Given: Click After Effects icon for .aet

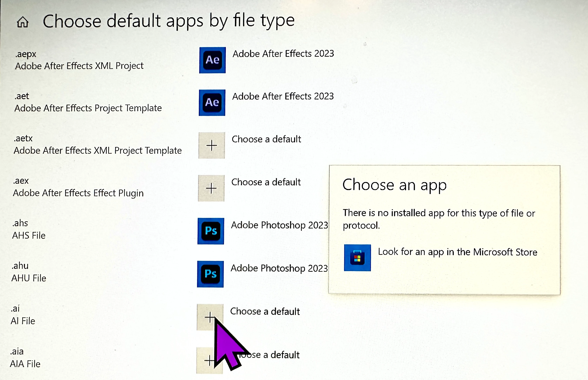Looking at the screenshot, I should click(212, 102).
